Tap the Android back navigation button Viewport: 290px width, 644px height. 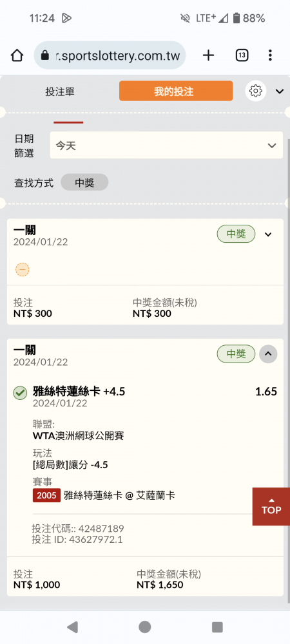coord(72,627)
